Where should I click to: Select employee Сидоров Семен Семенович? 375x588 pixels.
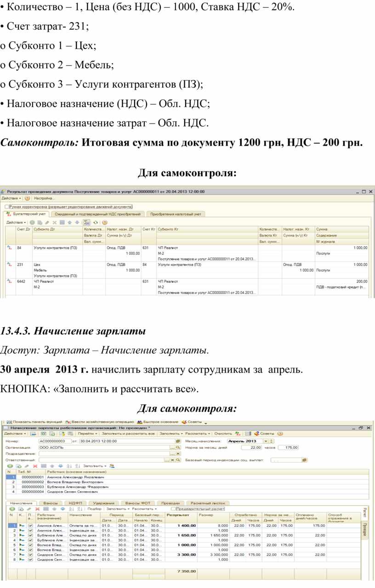[187, 491]
